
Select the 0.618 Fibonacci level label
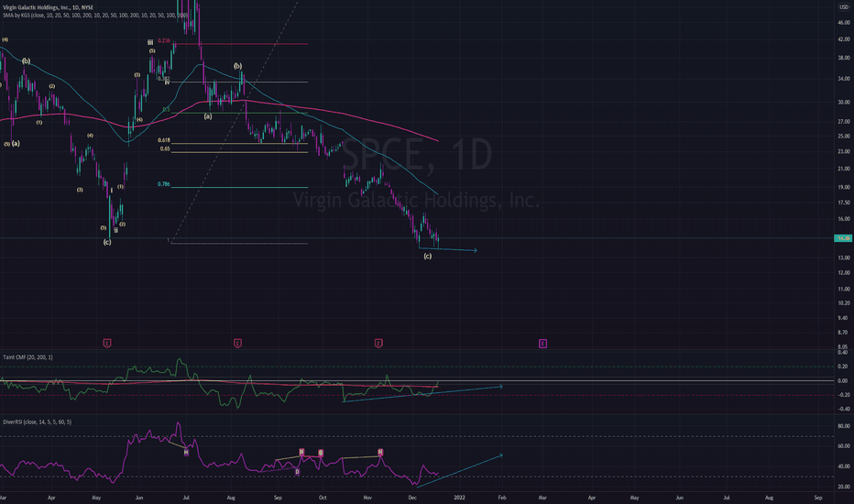pos(164,140)
